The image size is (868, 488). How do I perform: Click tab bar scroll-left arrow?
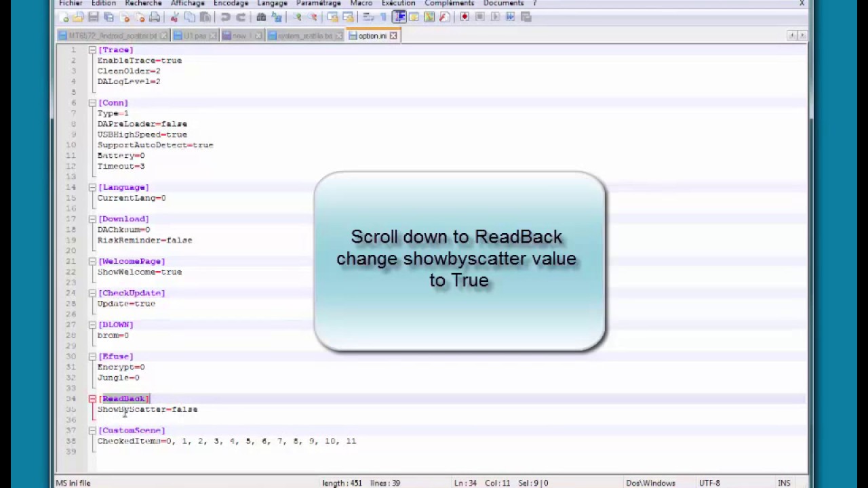tap(791, 35)
